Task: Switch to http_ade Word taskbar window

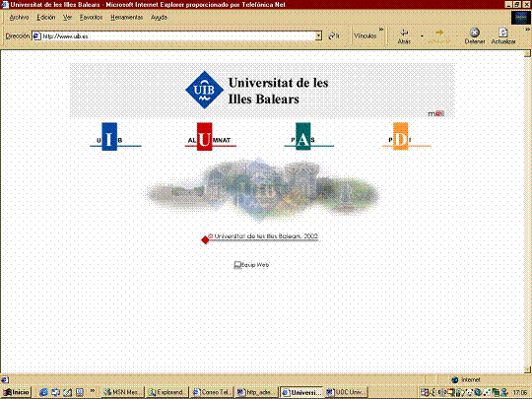Action: point(256,392)
